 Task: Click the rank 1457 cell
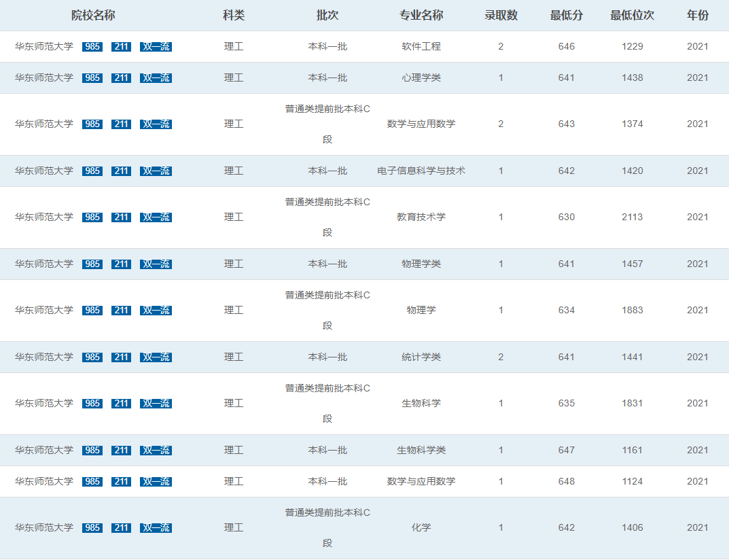(x=633, y=264)
